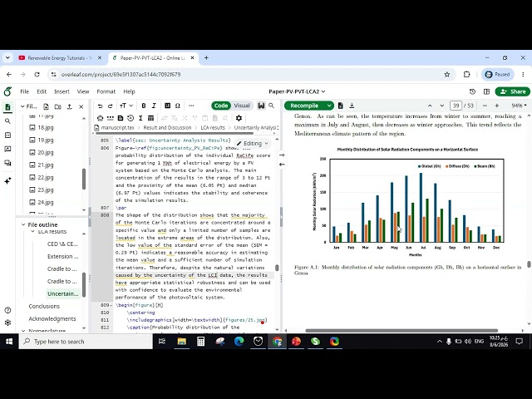The width and height of the screenshot is (532, 399).
Task: Redo the last edit
Action: (111, 106)
